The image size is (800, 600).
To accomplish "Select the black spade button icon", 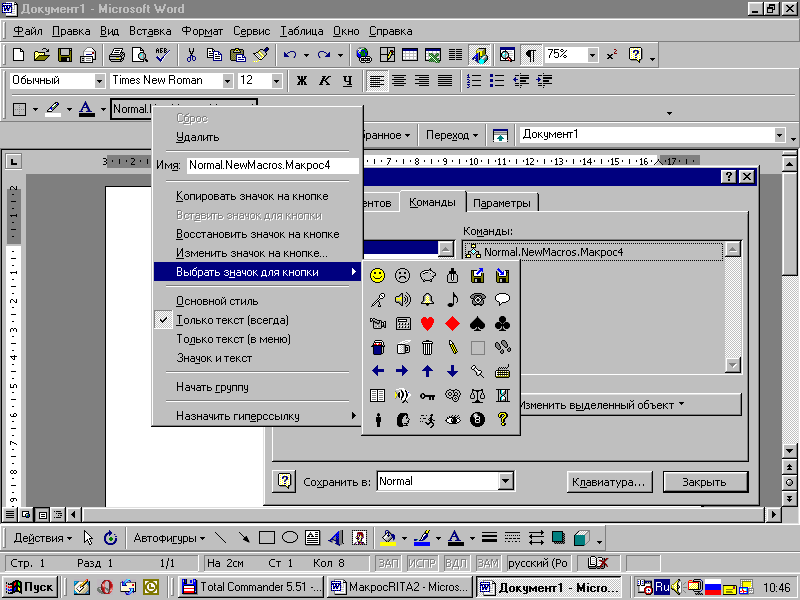I will tap(478, 323).
